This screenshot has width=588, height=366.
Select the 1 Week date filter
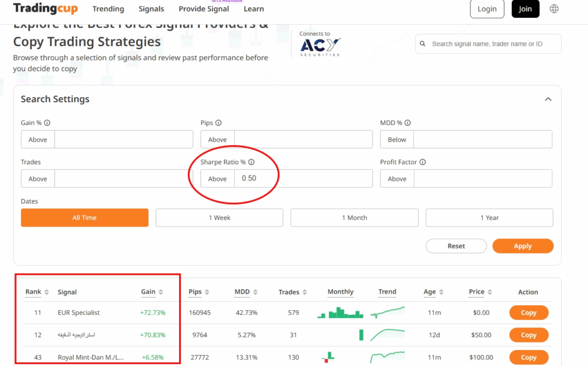click(x=219, y=218)
